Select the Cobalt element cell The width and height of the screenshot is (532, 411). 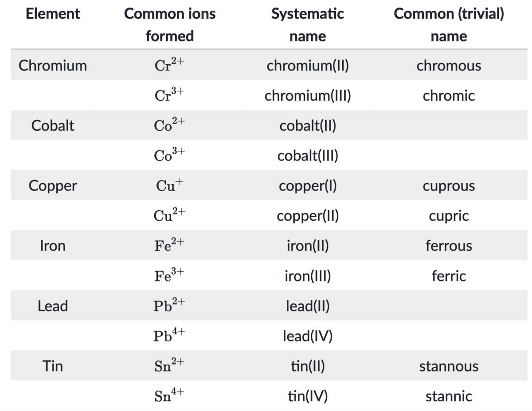(x=53, y=125)
